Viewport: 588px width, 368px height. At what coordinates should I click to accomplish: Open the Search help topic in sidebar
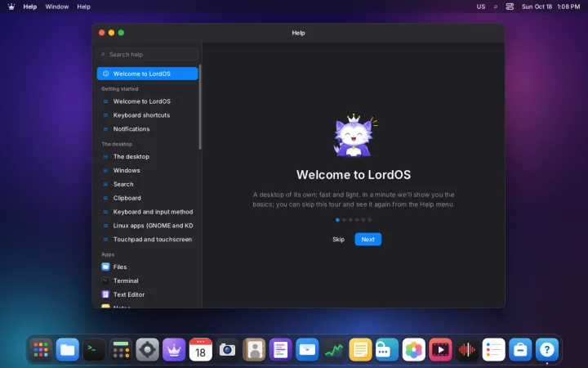[x=147, y=184]
